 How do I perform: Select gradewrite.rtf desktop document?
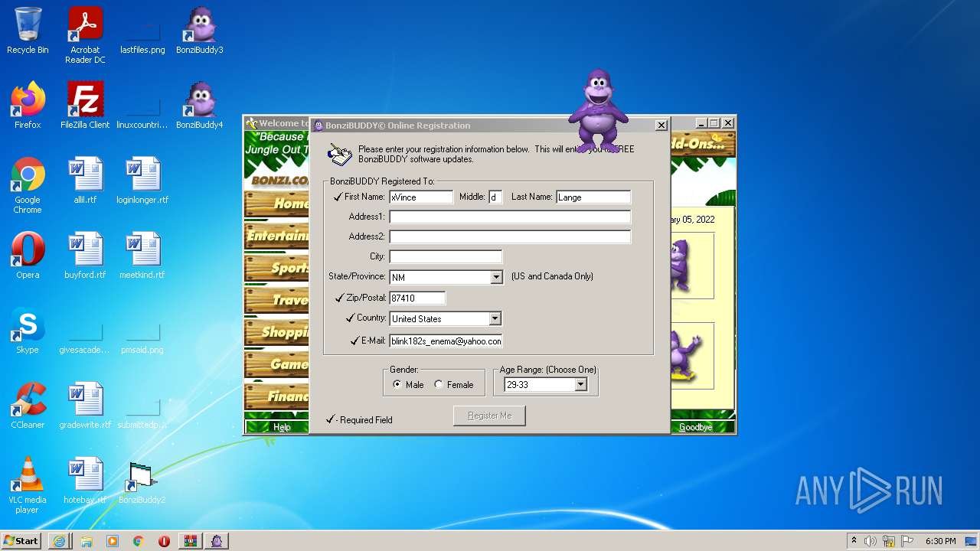(85, 406)
